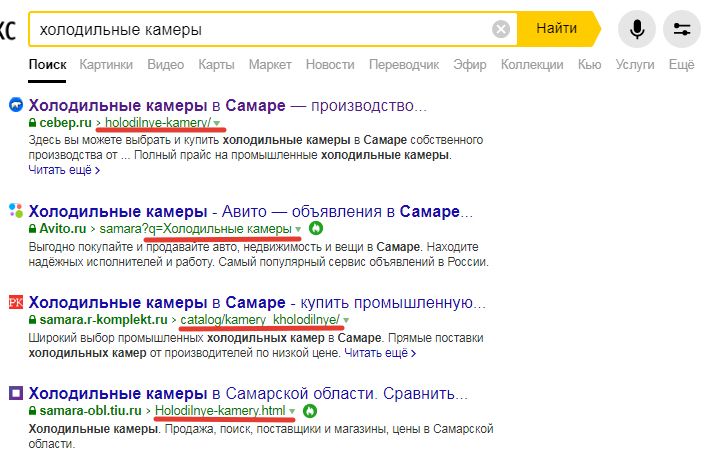The width and height of the screenshot is (708, 469).
Task: Open the Карты tab
Action: pyautogui.click(x=216, y=65)
